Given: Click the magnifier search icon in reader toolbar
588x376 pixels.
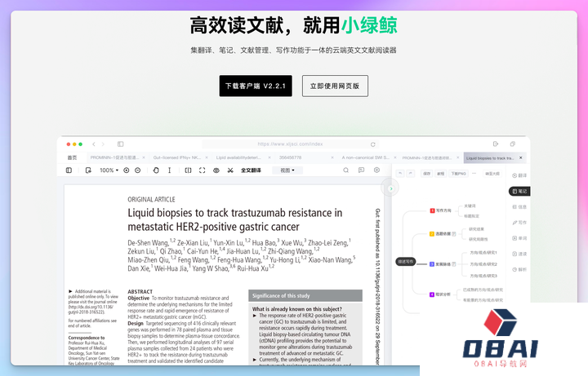Looking at the screenshot, I should tap(345, 170).
